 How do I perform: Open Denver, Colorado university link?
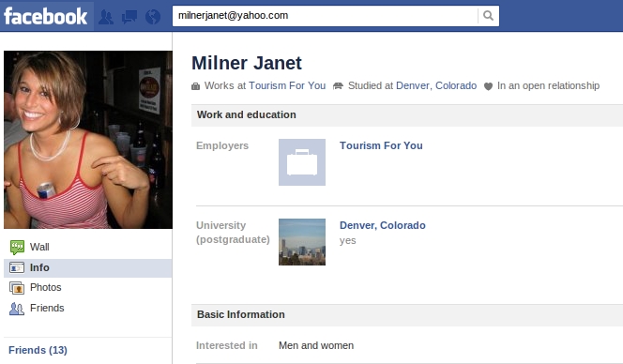click(383, 225)
